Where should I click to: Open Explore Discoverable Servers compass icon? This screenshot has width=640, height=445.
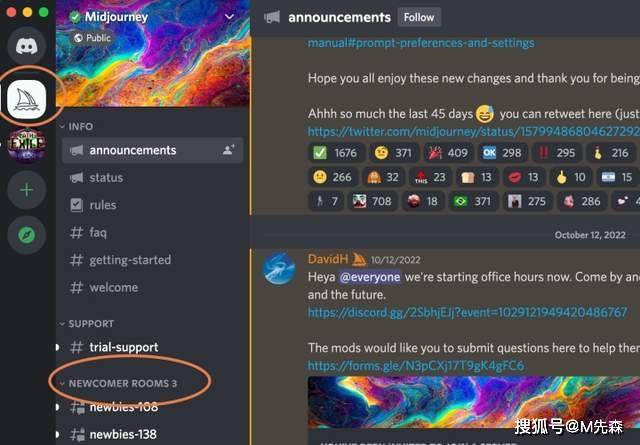(x=27, y=235)
